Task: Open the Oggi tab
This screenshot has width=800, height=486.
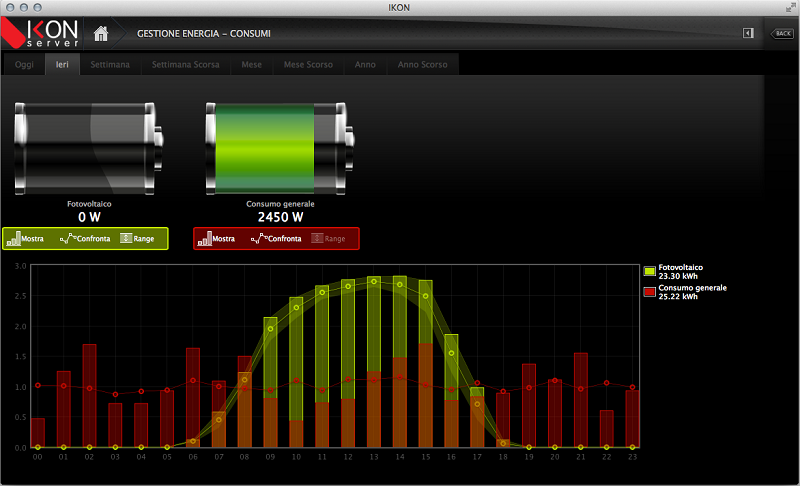Action: (24, 64)
